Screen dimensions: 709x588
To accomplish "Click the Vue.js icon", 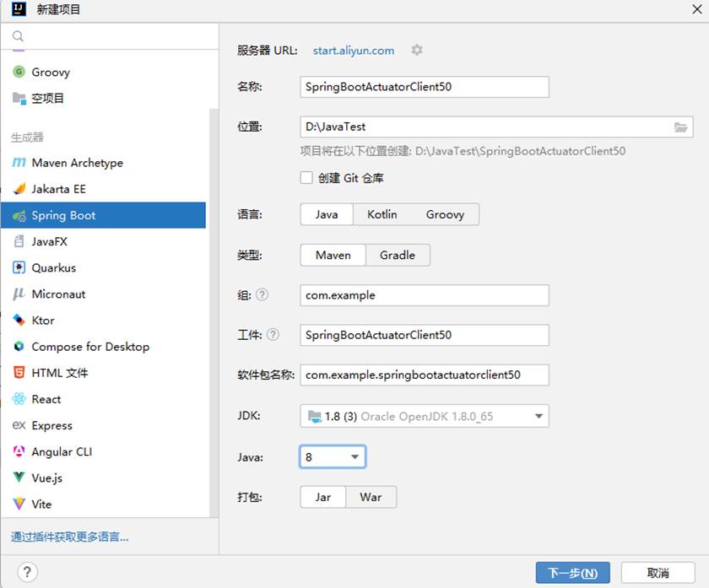I will point(19,477).
